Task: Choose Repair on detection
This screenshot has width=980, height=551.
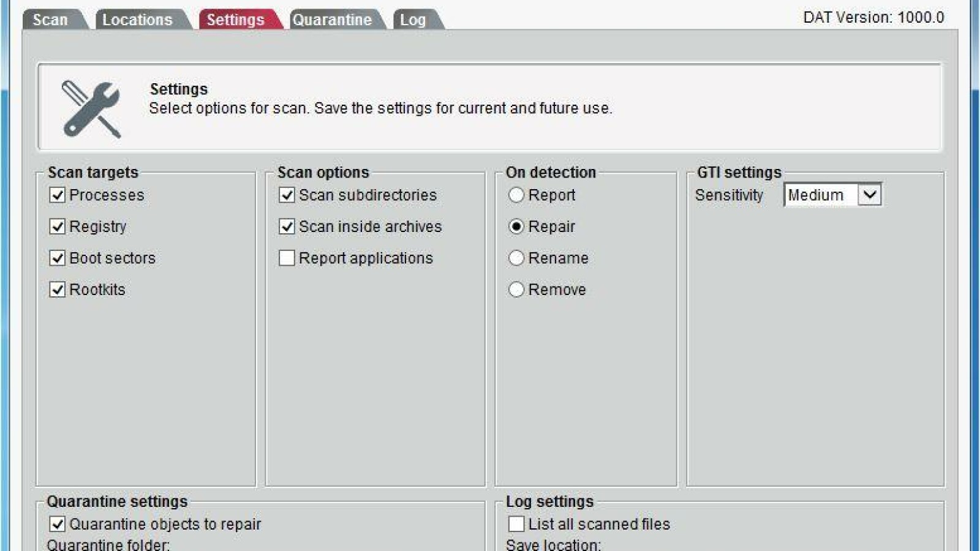Action: tap(515, 226)
